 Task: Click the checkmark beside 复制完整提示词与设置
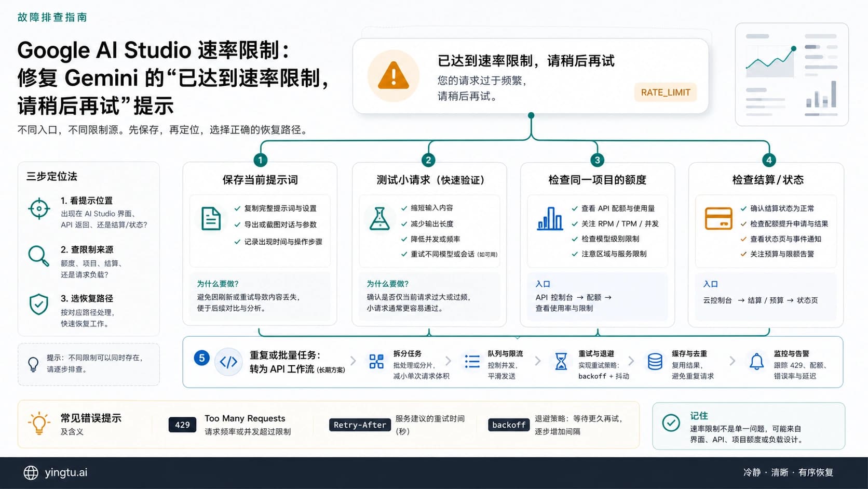click(237, 208)
